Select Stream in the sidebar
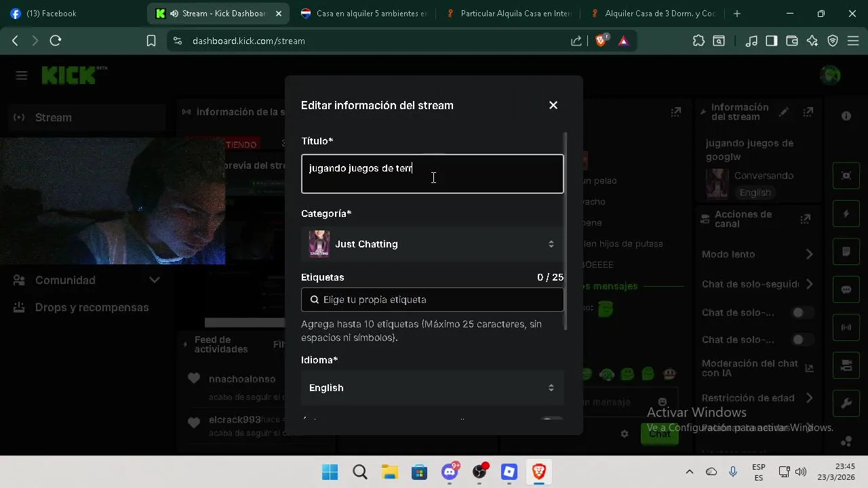The height and width of the screenshot is (488, 868). pos(87,117)
